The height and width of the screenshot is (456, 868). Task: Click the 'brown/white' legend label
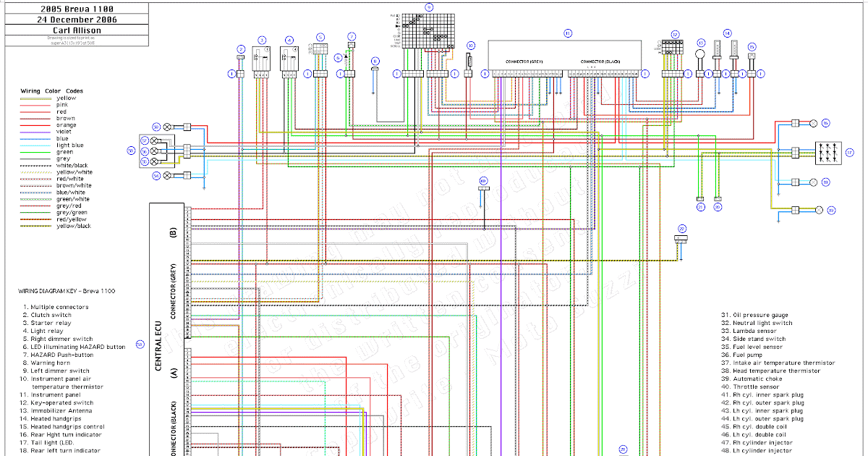pyautogui.click(x=72, y=186)
